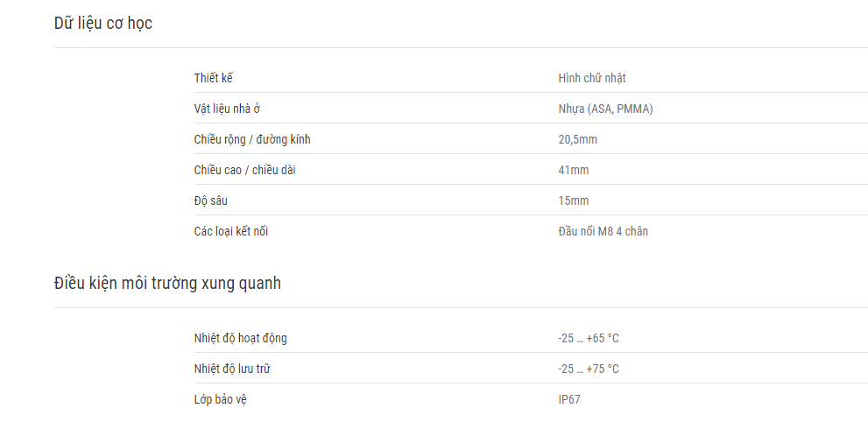The width and height of the screenshot is (868, 436).
Task: Select the "Độ sâu" row label
Action: click(211, 200)
